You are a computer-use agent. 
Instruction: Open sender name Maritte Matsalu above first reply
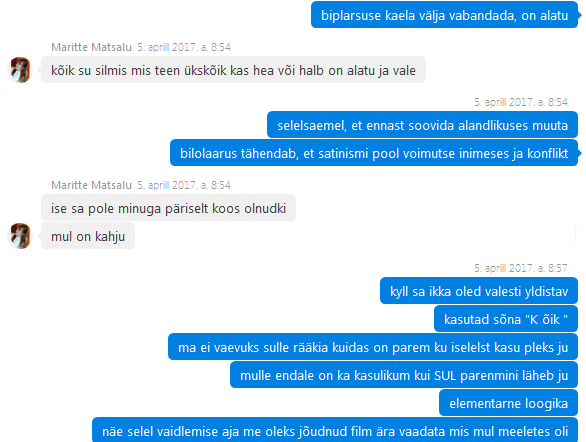click(92, 47)
